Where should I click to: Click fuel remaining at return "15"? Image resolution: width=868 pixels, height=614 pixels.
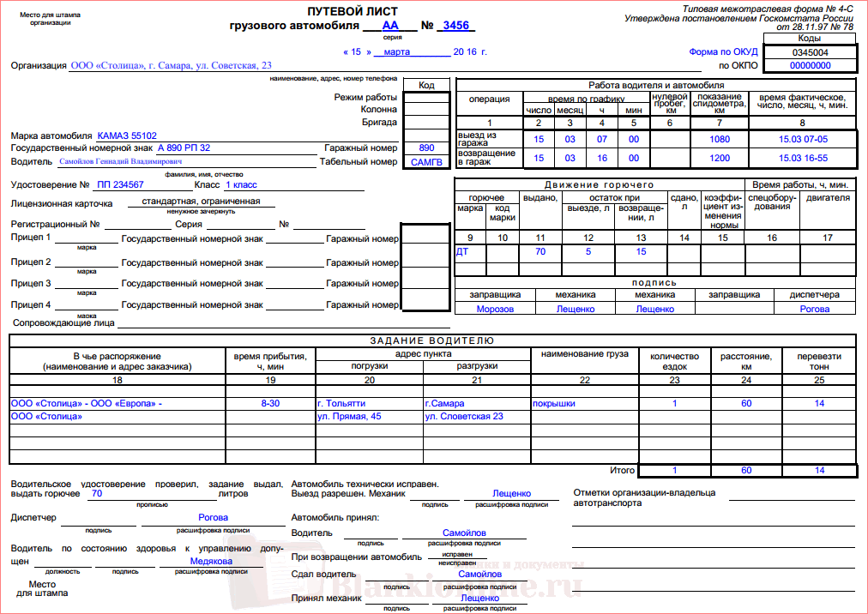641,252
